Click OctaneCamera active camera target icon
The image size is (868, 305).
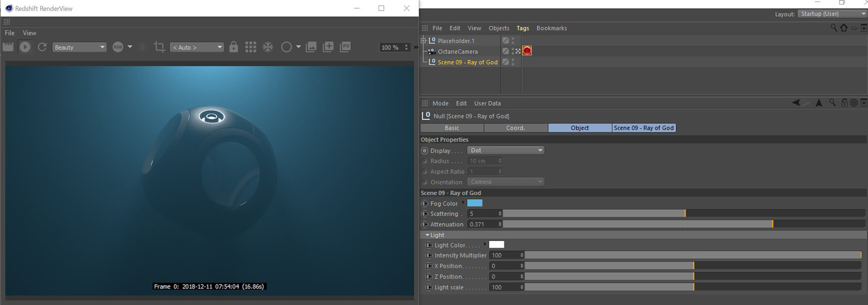point(518,51)
